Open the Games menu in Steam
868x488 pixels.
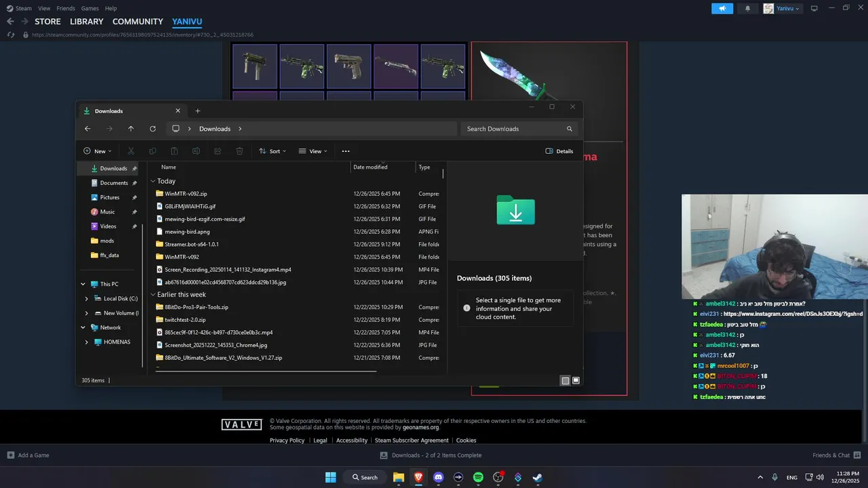(90, 8)
